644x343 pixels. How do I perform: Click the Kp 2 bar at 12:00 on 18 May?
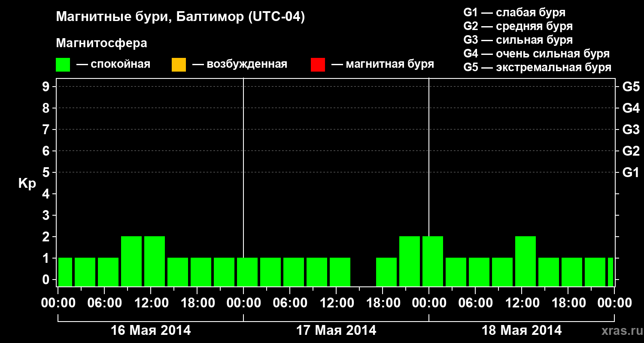click(526, 261)
